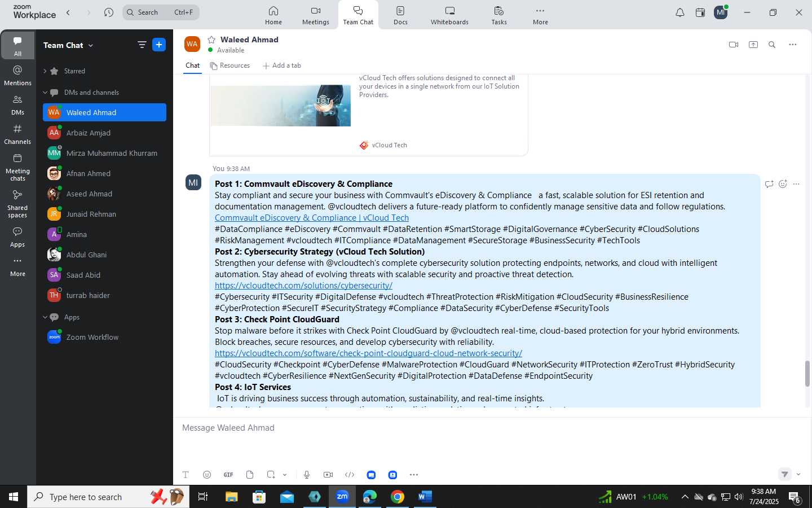The height and width of the screenshot is (508, 812).
Task: Go back with the left arrow
Action: tap(68, 12)
